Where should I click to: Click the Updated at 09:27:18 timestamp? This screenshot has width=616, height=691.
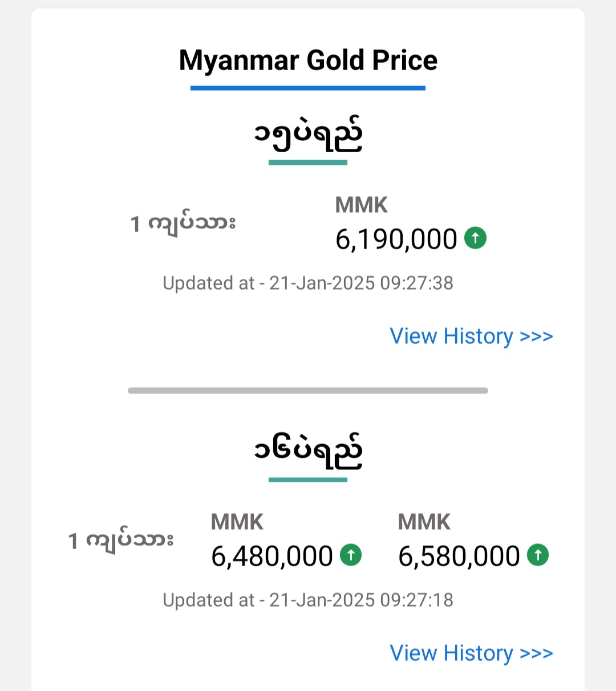coord(308,600)
